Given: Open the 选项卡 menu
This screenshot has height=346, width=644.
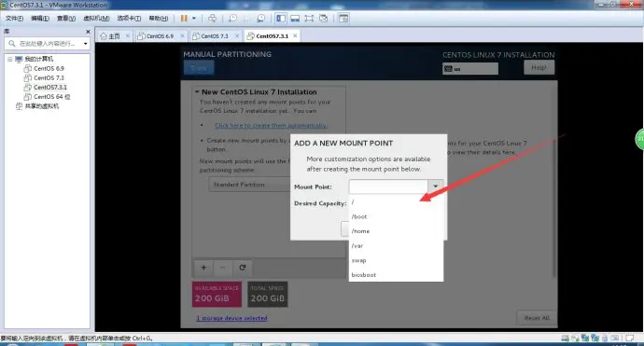Looking at the screenshot, I should pyautogui.click(x=129, y=19).
